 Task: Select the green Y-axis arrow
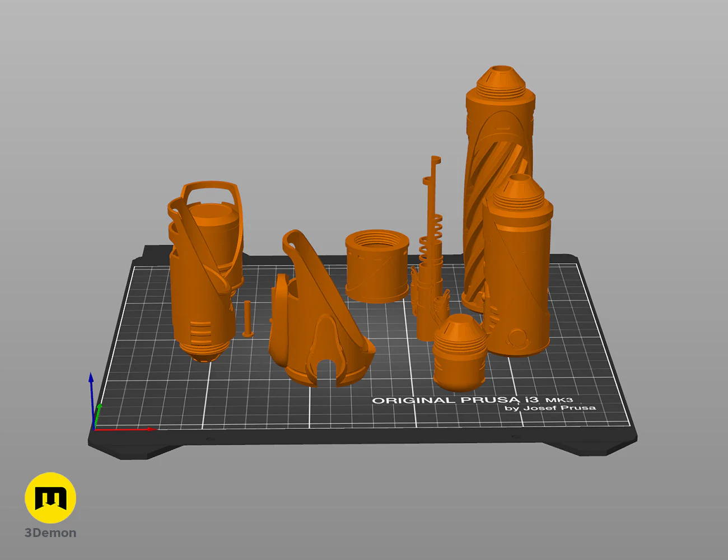pos(99,414)
